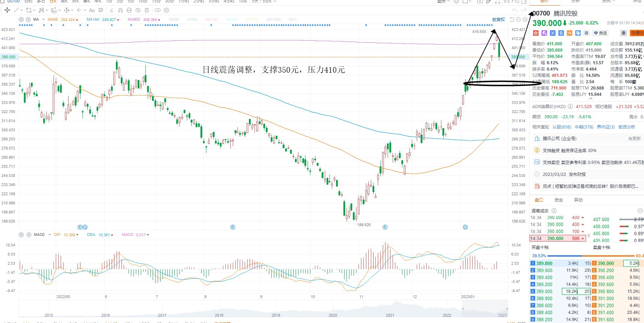
Task: Toggle the faded MA120 line
Action: point(211,19)
